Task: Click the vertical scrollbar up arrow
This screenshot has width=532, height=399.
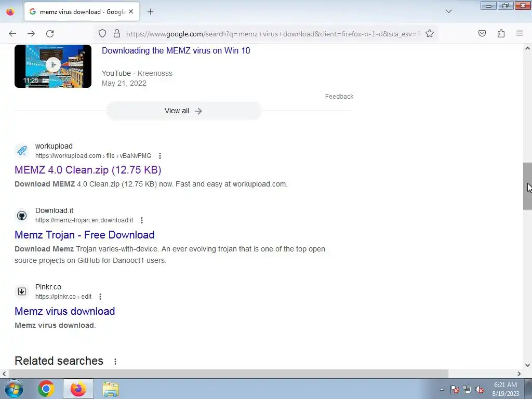Action: tap(527, 48)
